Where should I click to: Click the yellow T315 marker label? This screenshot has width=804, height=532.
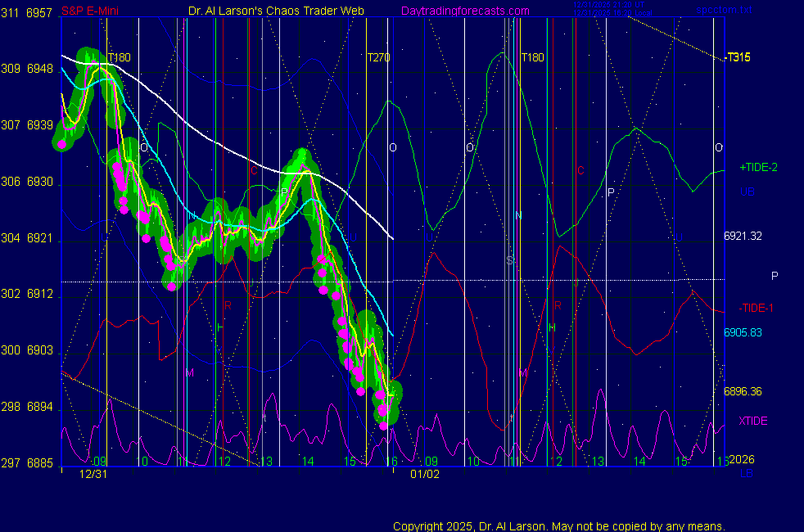[x=739, y=57]
